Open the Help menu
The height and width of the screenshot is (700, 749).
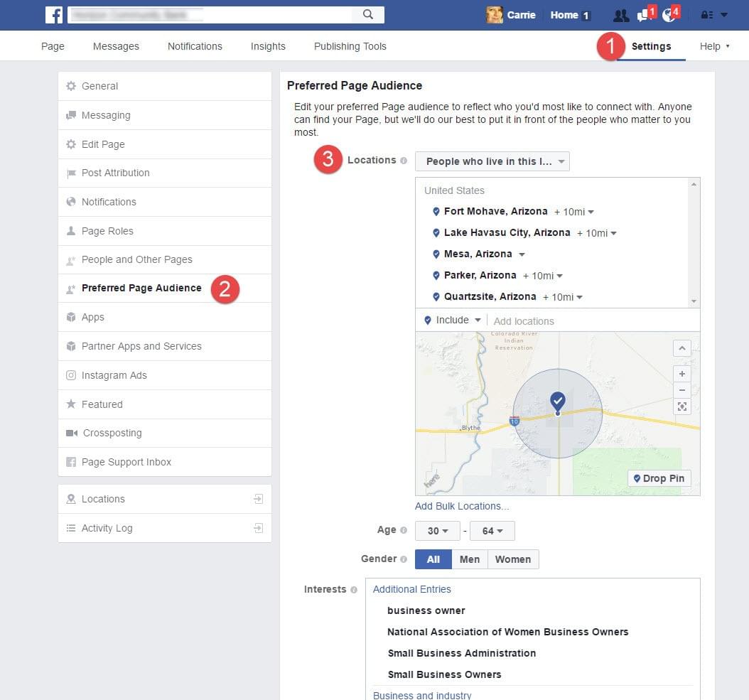click(715, 46)
